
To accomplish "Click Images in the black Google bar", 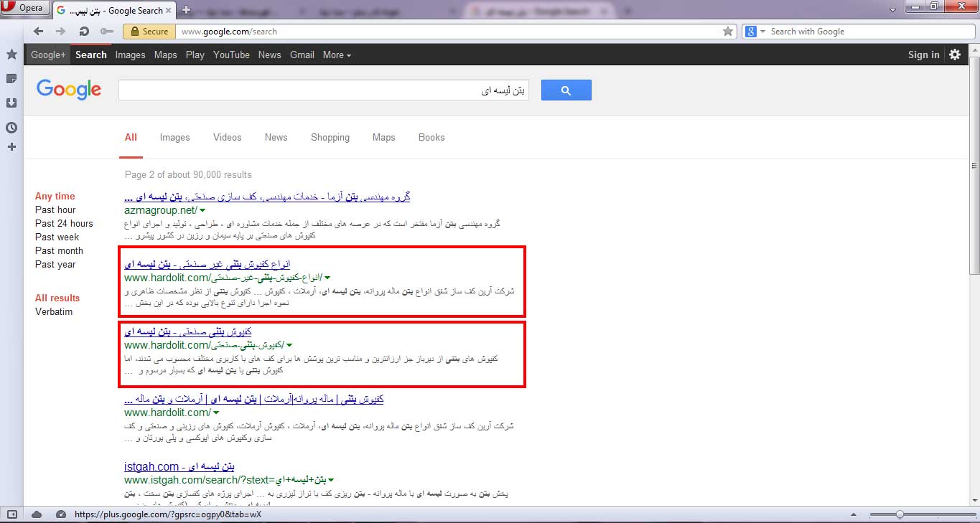I will pos(130,55).
